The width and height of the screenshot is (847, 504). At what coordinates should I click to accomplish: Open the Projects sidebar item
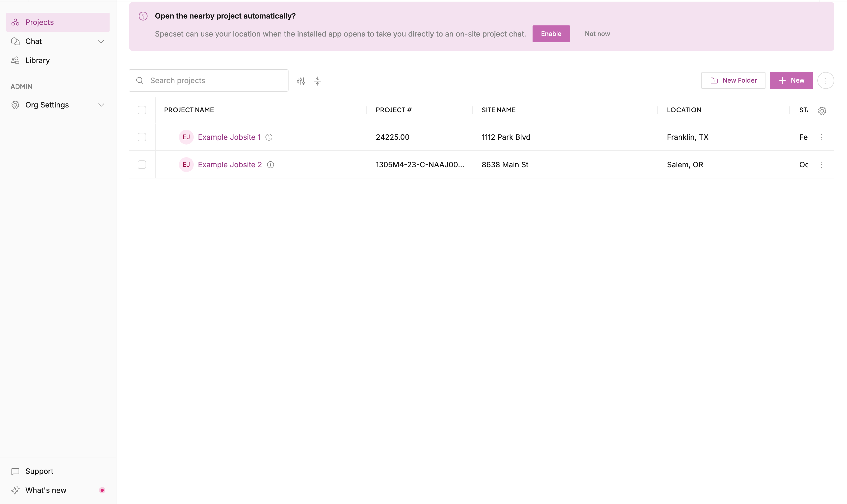[x=58, y=22]
